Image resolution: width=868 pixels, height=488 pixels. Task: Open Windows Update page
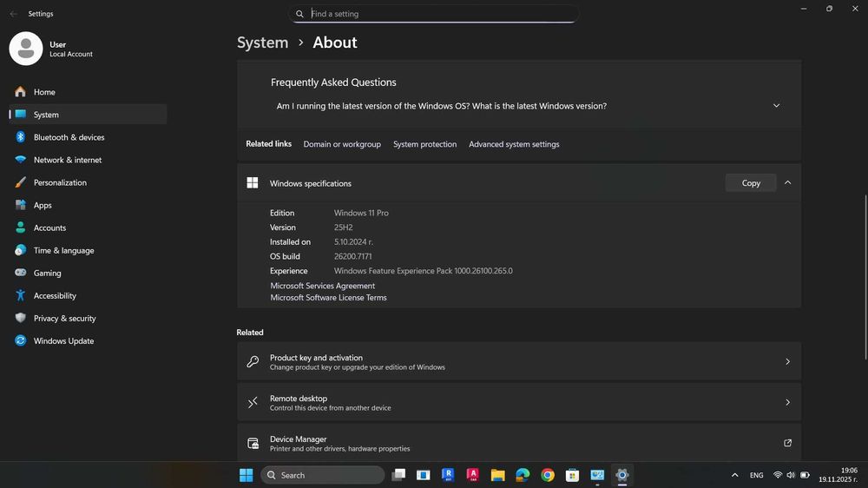point(88,341)
